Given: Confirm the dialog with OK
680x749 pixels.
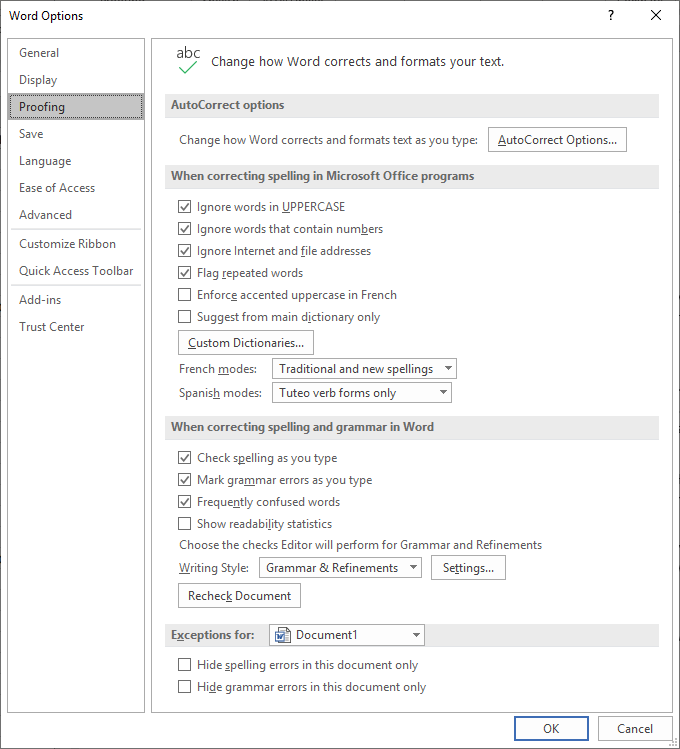Looking at the screenshot, I should coord(551,728).
